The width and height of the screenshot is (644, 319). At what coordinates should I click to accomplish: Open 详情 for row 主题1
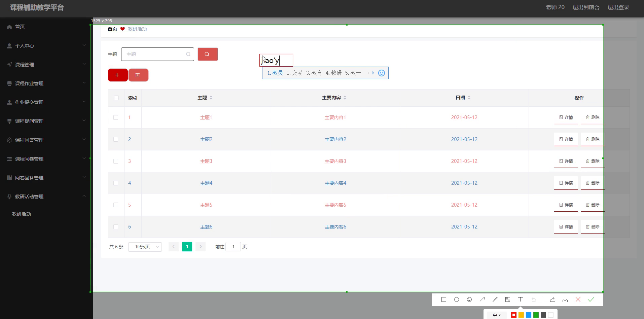click(566, 117)
